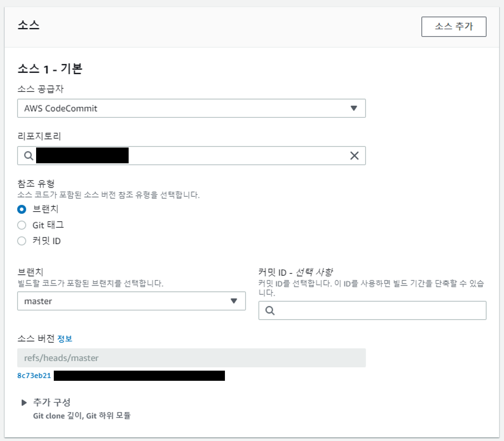Click the magnifier icon in the 커밋 ID field
Image resolution: width=504 pixels, height=441 pixels.
click(270, 310)
